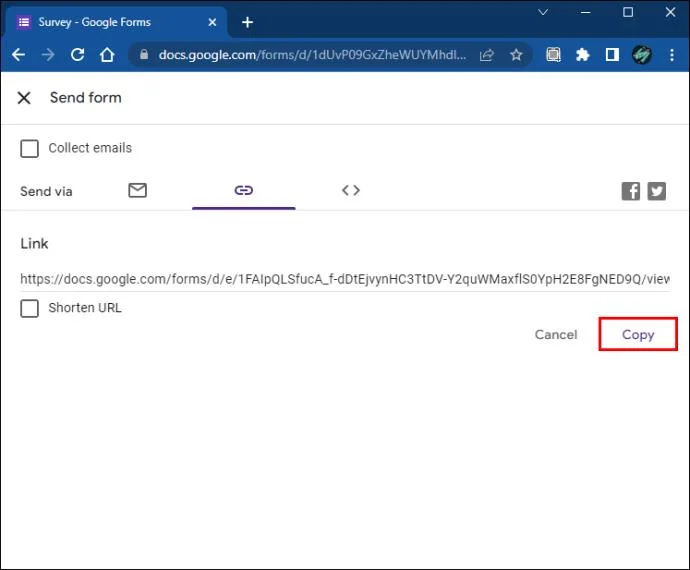Enable the Shorten URL checkbox
This screenshot has height=570, width=690.
pos(29,308)
